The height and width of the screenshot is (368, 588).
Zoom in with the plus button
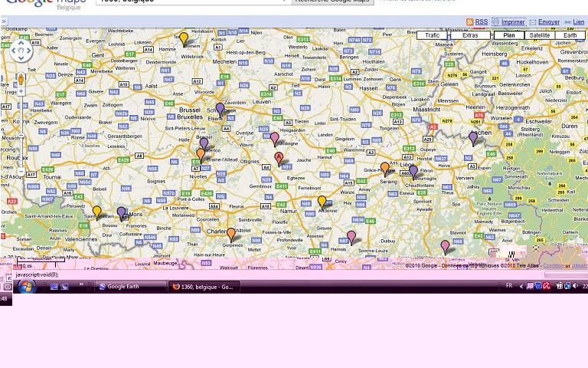(21, 91)
